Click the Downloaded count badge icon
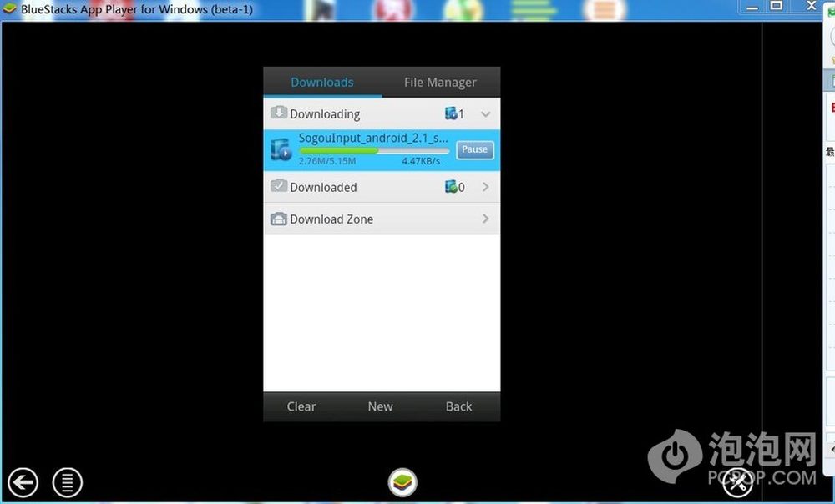The image size is (835, 504). click(x=452, y=187)
